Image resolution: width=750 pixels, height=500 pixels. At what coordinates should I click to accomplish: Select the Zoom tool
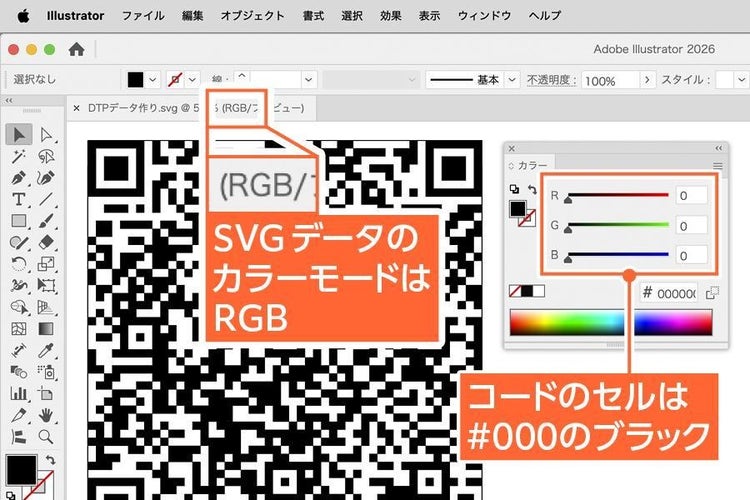(46, 436)
